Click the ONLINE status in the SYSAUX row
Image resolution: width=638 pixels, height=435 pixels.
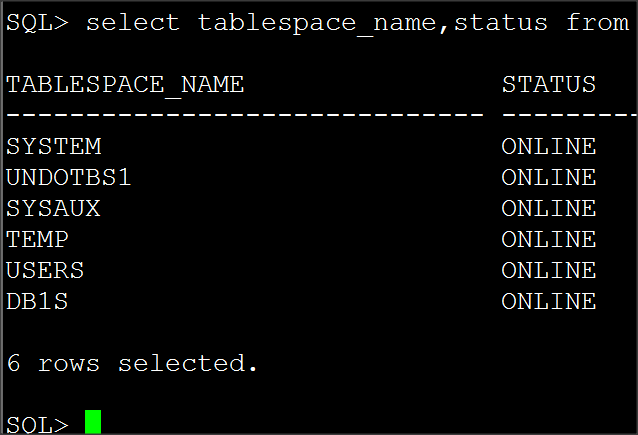[549, 209]
